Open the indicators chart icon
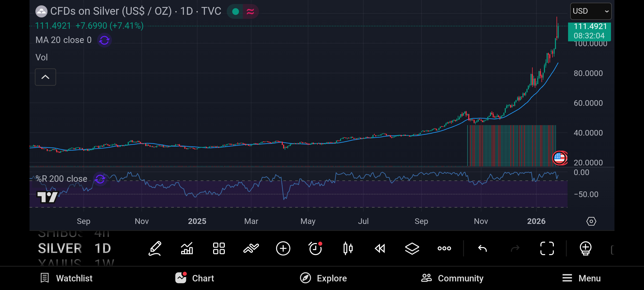This screenshot has width=644, height=290. pyautogui.click(x=187, y=248)
